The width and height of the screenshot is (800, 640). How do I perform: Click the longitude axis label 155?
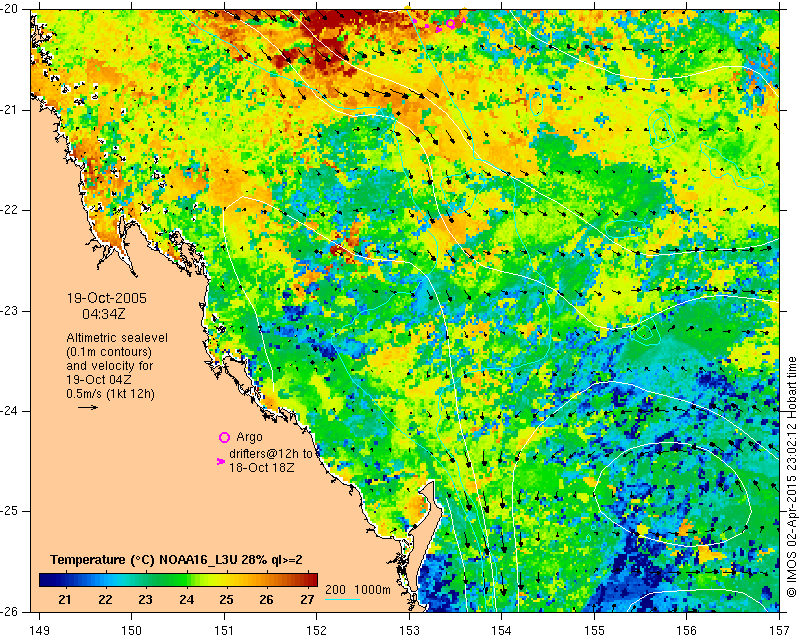[594, 631]
